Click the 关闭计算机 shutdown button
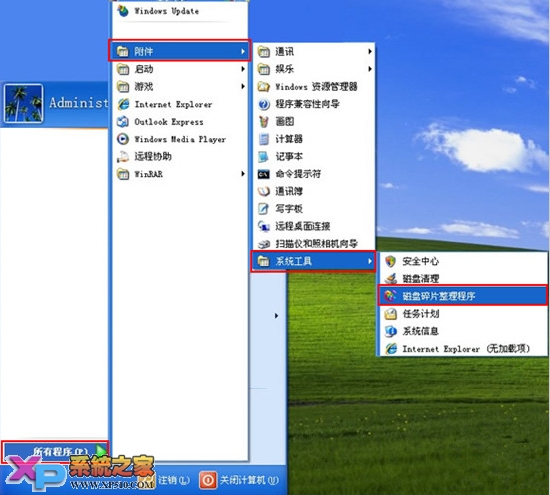 coord(239,480)
